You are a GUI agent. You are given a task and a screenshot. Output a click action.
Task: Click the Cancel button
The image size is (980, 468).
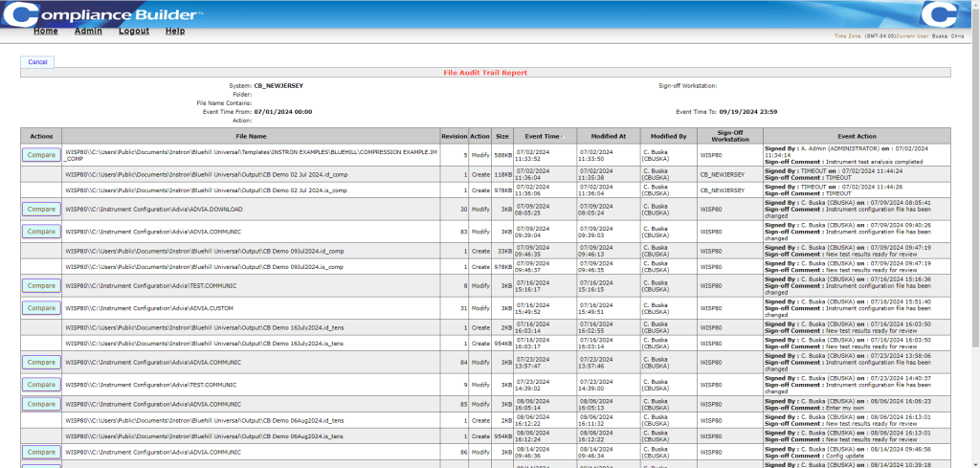(37, 62)
